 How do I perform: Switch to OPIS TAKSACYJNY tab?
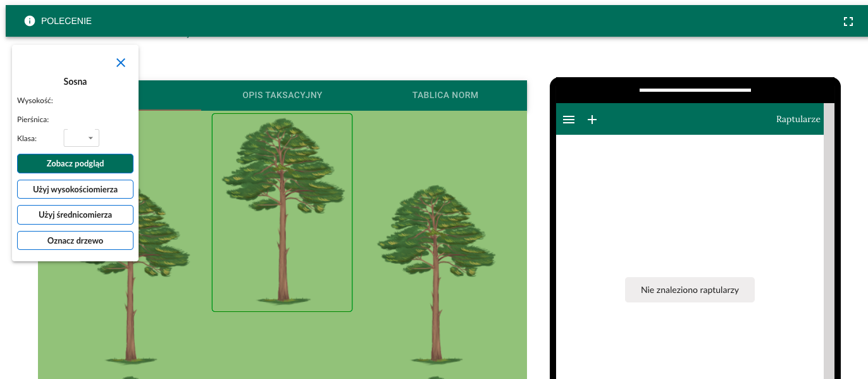point(282,95)
